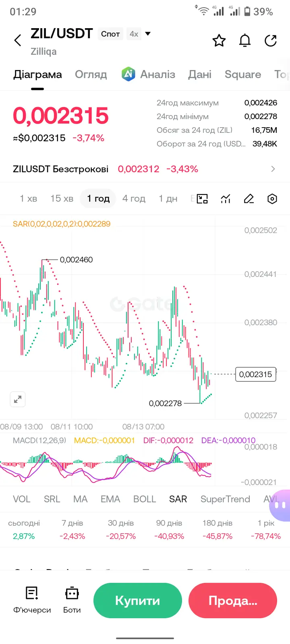Switch to the Огляд tab

point(91,74)
